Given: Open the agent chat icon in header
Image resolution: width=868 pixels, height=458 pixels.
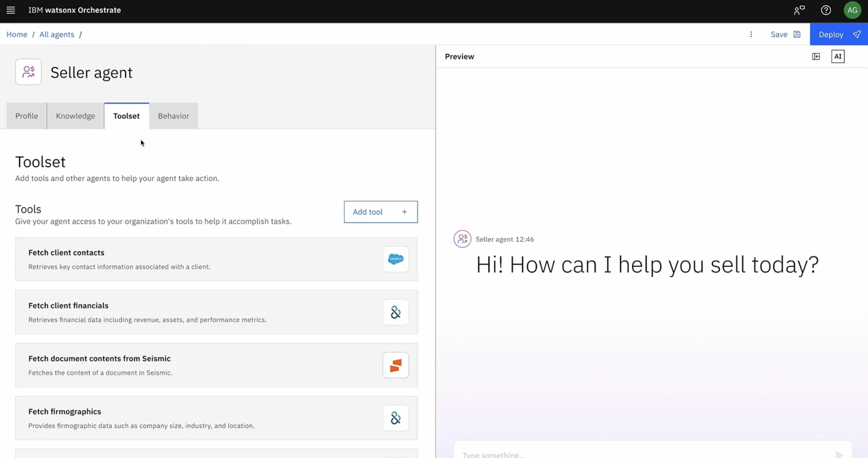Looking at the screenshot, I should coord(799,10).
